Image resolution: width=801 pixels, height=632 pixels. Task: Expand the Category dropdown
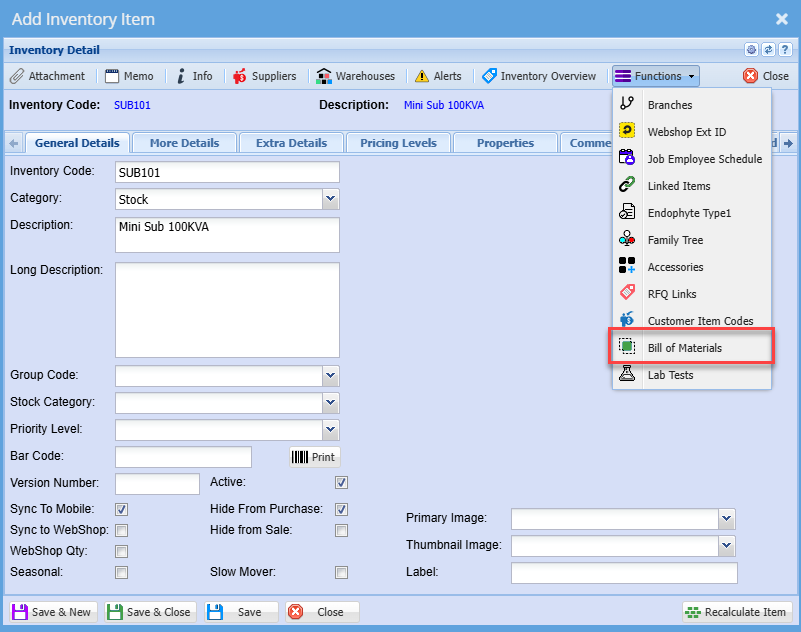click(330, 199)
